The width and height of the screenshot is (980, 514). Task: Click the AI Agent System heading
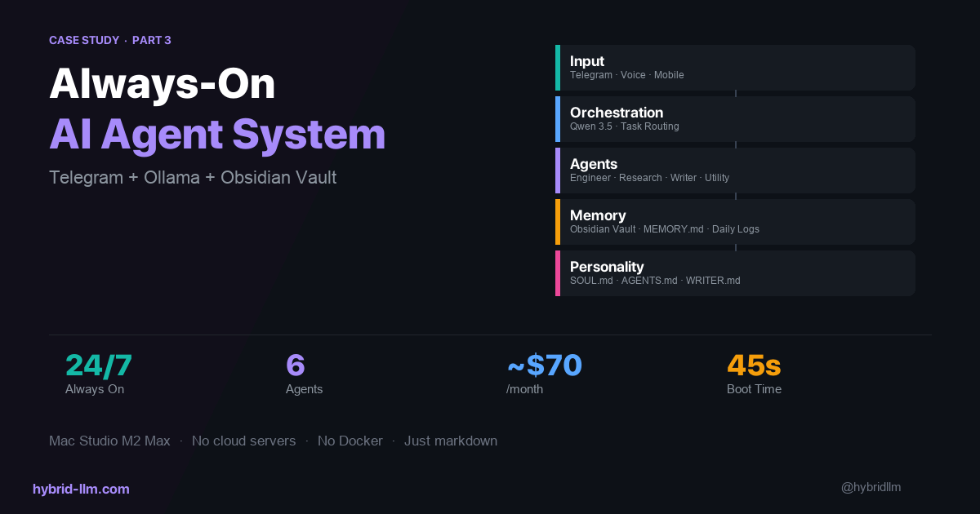point(217,134)
